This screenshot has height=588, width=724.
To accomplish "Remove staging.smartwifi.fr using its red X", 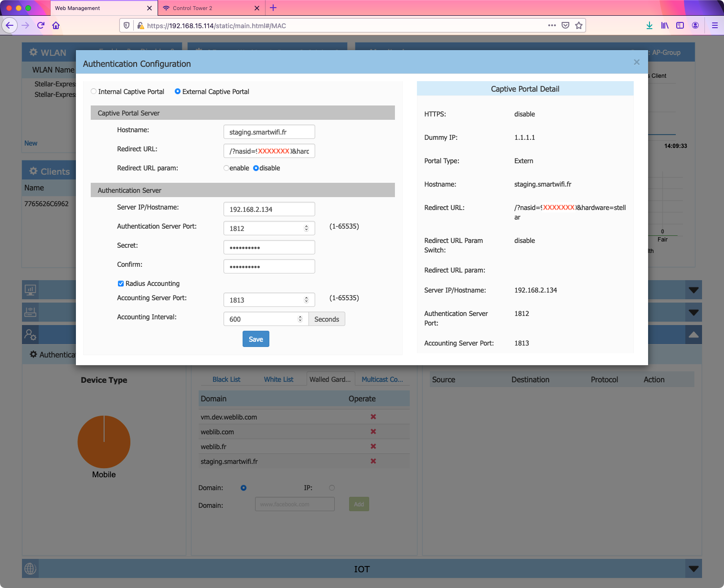I will pyautogui.click(x=373, y=461).
